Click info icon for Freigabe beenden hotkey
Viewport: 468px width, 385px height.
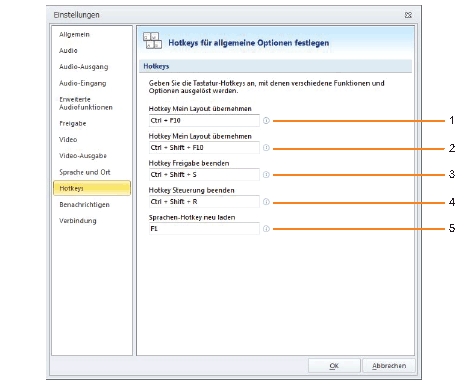click(266, 175)
